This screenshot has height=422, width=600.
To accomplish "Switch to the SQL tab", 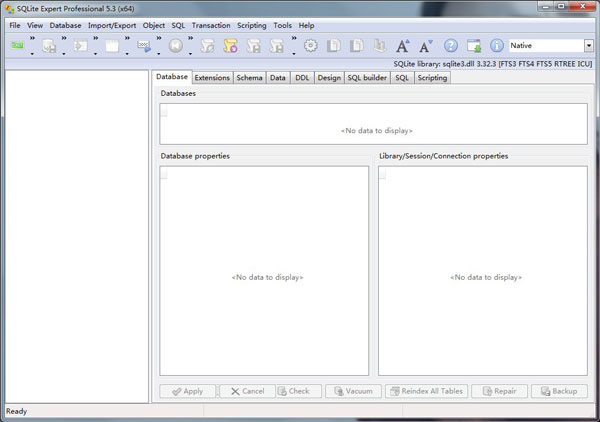I will point(402,78).
